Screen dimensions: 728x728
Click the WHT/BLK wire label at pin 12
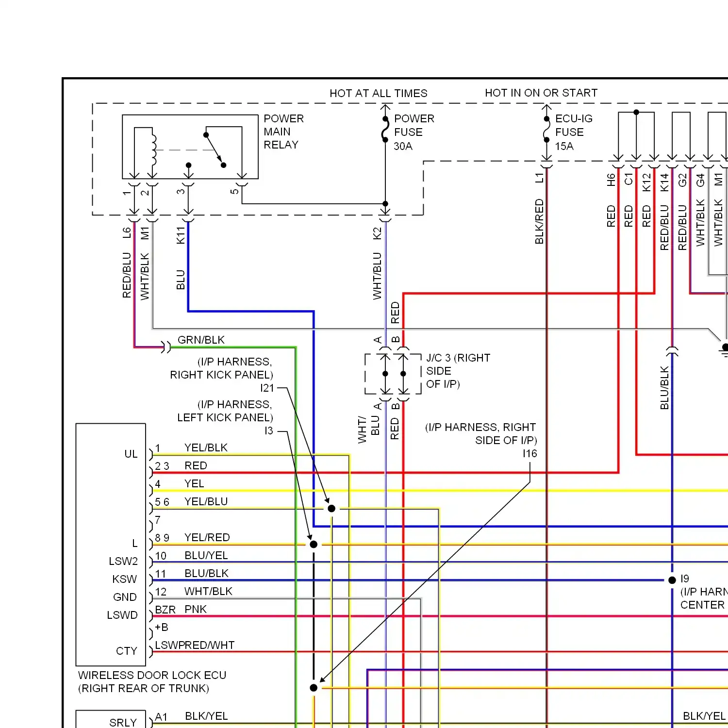(x=208, y=591)
